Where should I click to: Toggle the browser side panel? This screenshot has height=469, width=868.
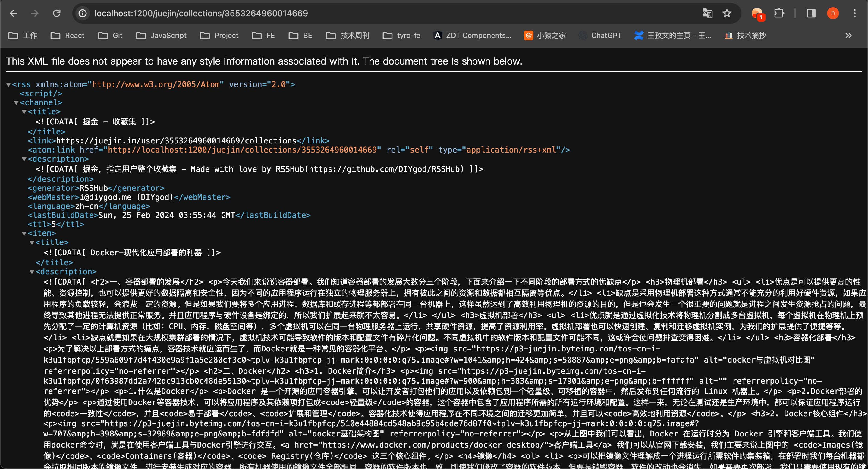coord(811,14)
